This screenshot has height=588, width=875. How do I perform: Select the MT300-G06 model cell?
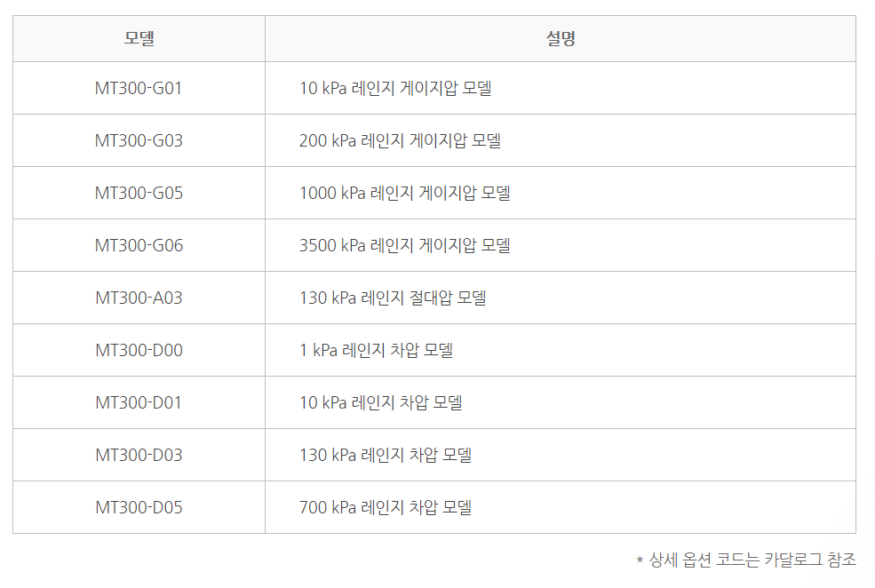point(139,245)
